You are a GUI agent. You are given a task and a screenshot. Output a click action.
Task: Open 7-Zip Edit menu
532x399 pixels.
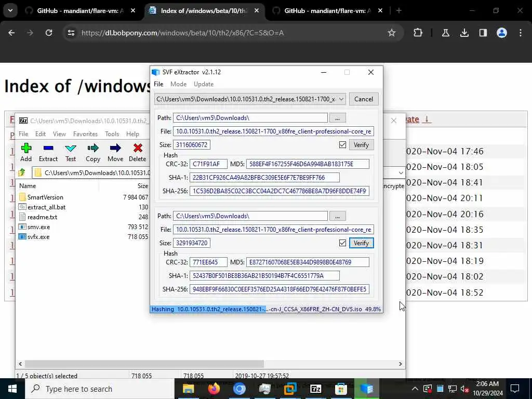[x=41, y=134]
